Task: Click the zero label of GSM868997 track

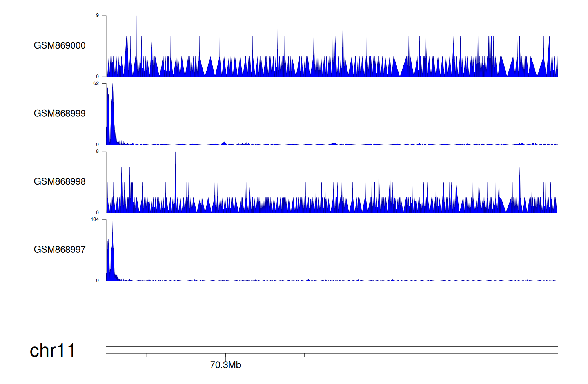Action: click(x=98, y=281)
